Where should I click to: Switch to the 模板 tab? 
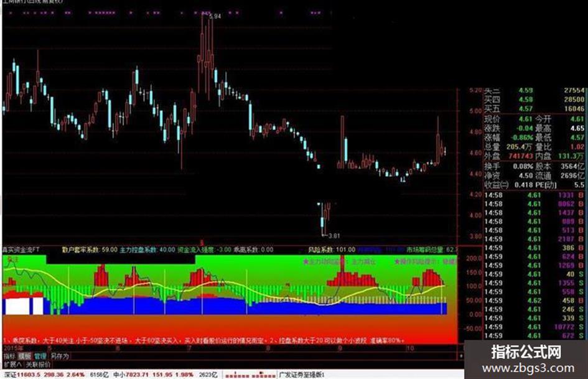[25, 356]
